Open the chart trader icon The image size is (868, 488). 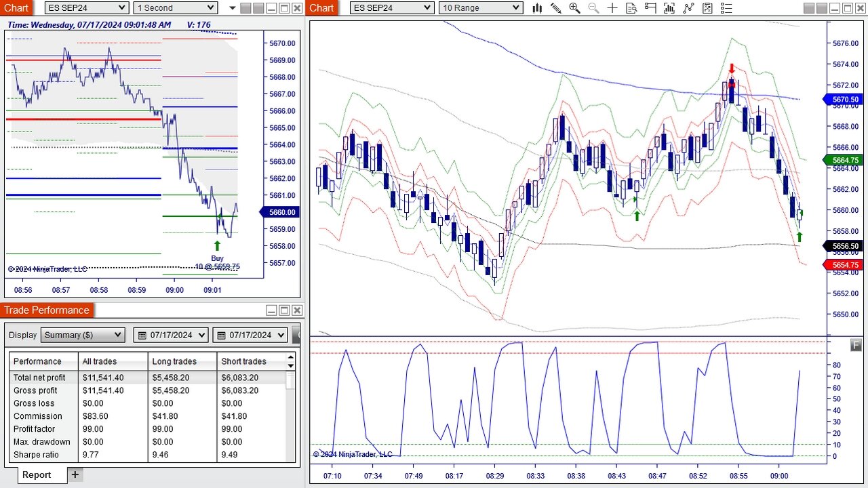point(650,8)
